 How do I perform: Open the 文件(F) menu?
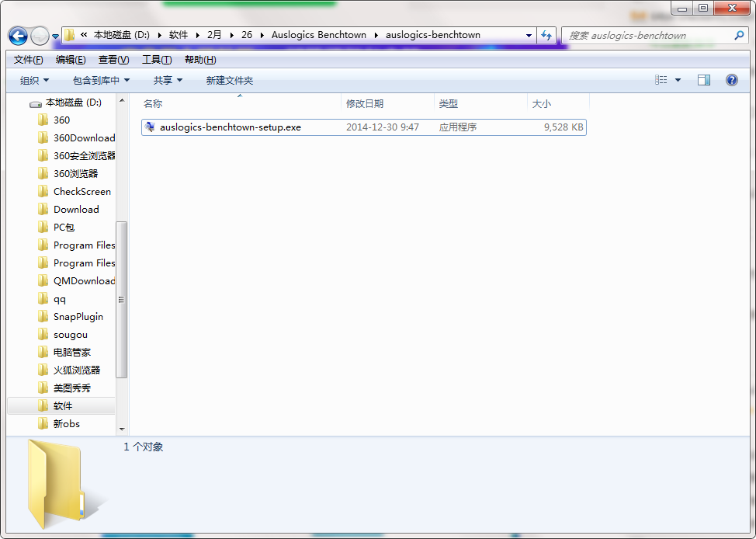point(29,59)
